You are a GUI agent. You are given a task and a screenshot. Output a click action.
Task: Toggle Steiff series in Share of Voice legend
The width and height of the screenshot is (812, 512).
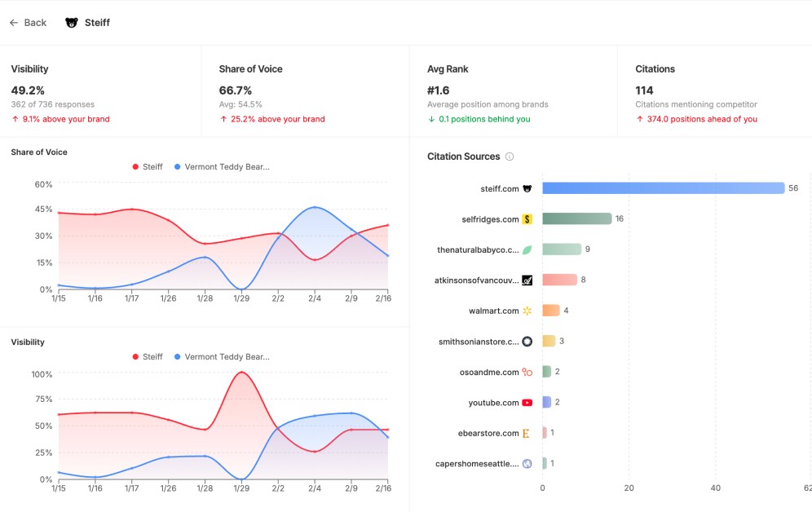(148, 166)
